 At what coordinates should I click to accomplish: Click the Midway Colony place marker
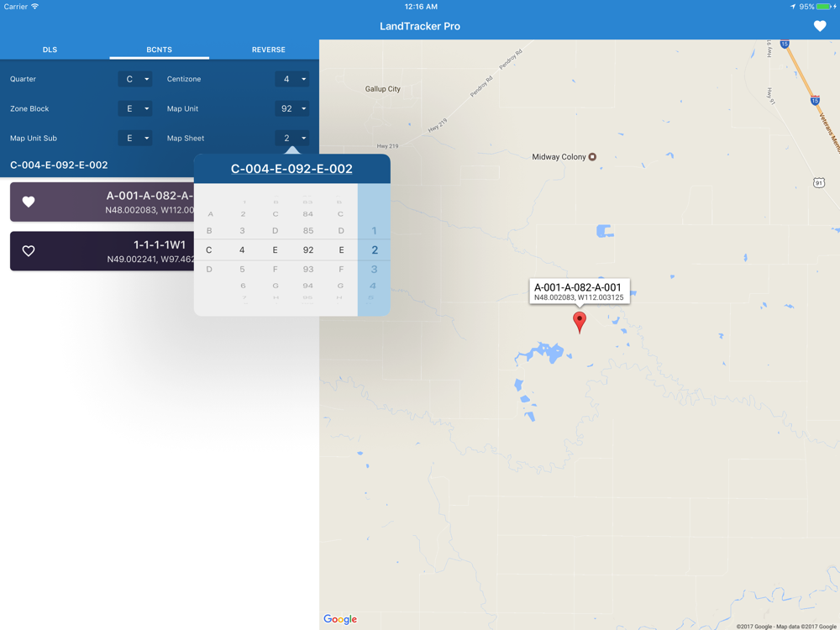click(592, 157)
